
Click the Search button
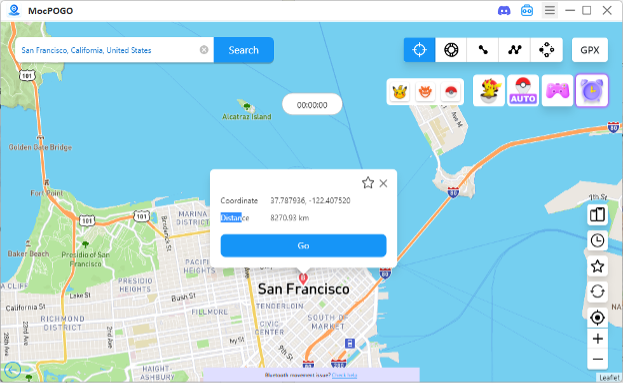(244, 50)
